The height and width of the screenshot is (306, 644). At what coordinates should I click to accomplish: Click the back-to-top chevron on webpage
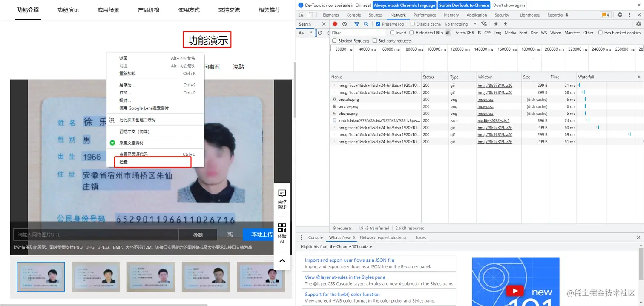pyautogui.click(x=282, y=260)
